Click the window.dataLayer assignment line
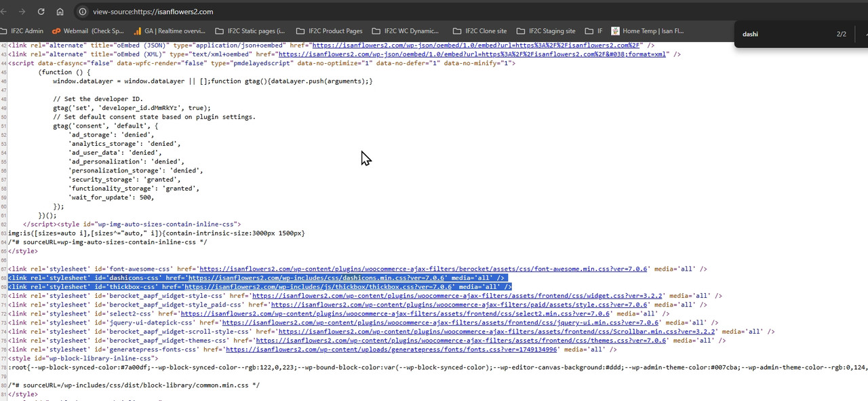 (213, 81)
